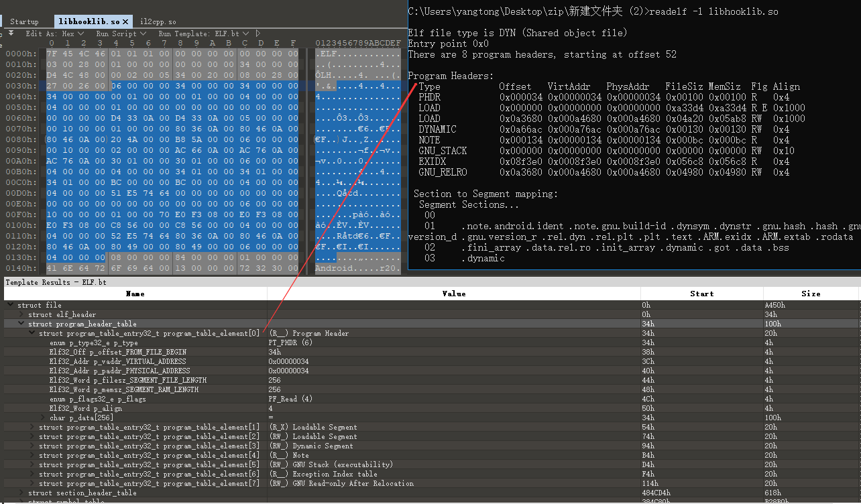Select program_table_element[5] GNU Stack row
The image size is (861, 504).
click(x=431, y=464)
